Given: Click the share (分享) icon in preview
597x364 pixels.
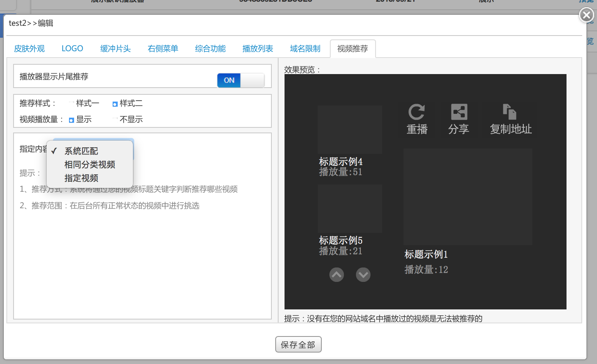Looking at the screenshot, I should pos(459,112).
